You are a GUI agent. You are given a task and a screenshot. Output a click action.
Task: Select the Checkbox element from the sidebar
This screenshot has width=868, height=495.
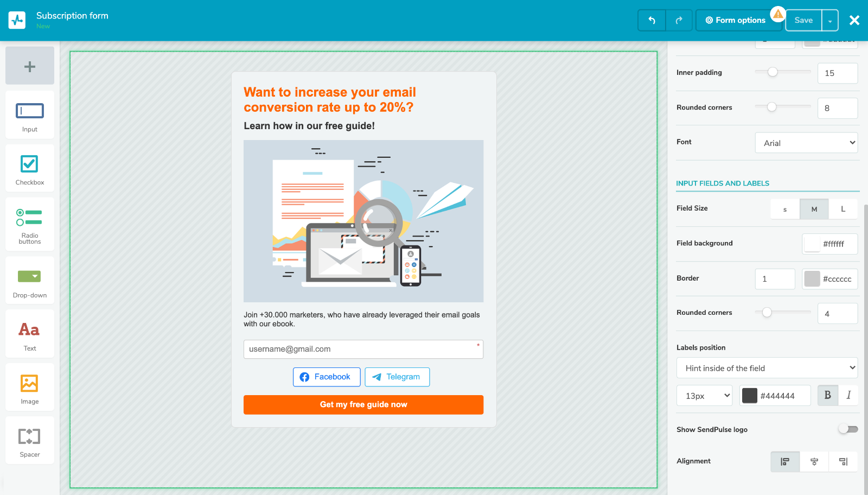coord(29,168)
